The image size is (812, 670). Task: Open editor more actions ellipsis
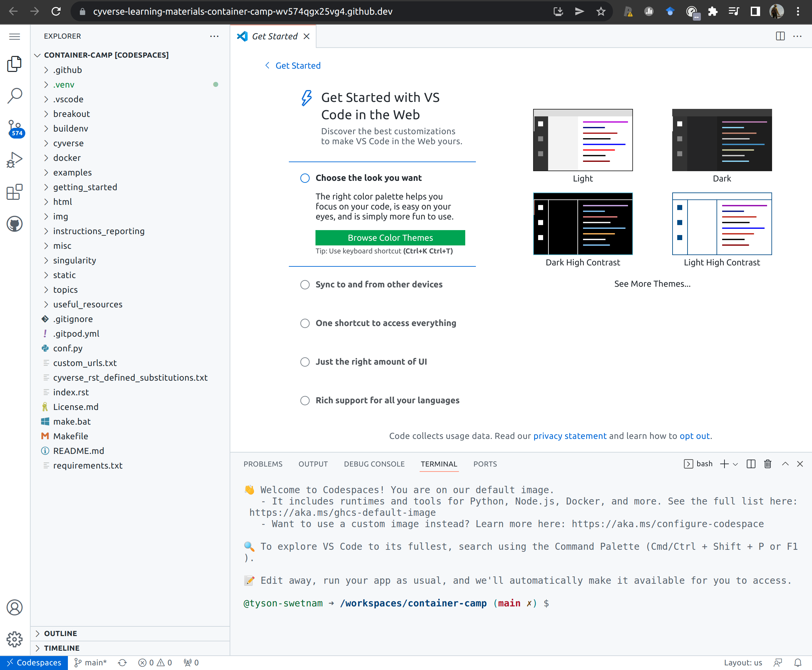tap(797, 36)
